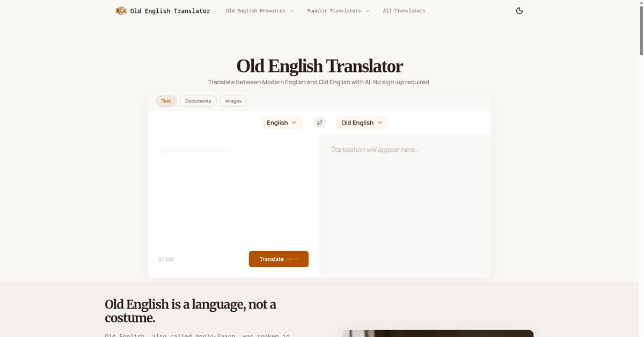Click the 'Old English Translator' main heading
The image size is (644, 337).
pos(319,66)
